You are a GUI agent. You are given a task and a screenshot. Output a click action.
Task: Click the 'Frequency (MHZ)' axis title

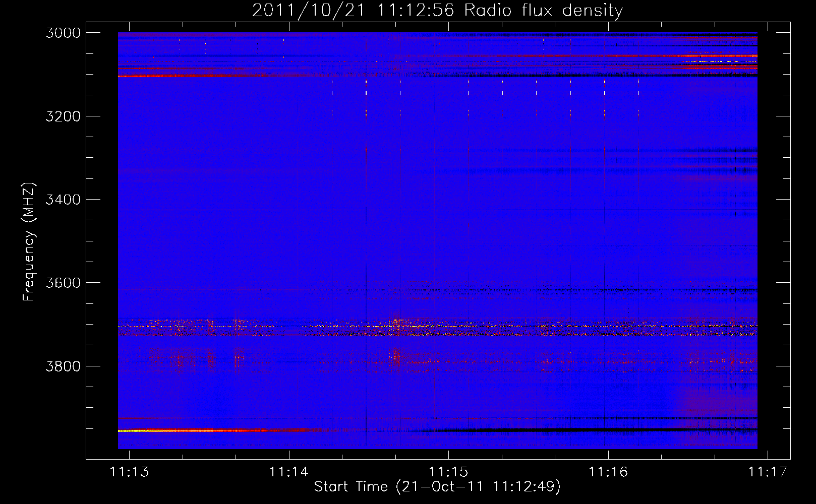point(28,242)
